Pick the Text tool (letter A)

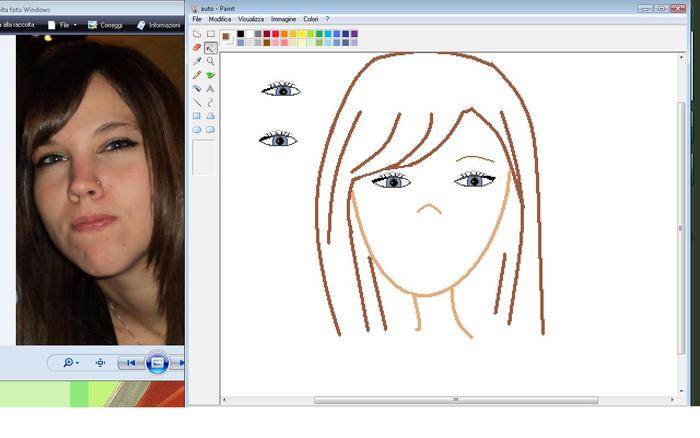[210, 89]
